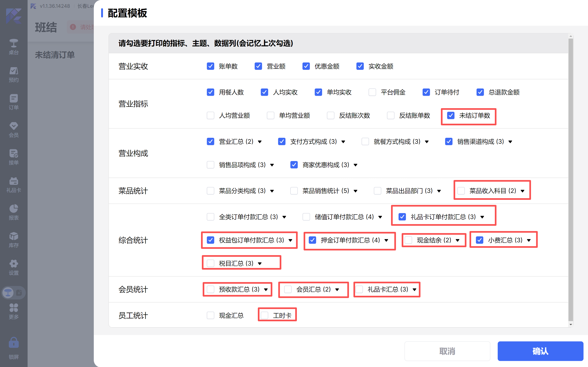Click the 锁屏 lock screen icon
The image size is (588, 367).
[x=14, y=343]
